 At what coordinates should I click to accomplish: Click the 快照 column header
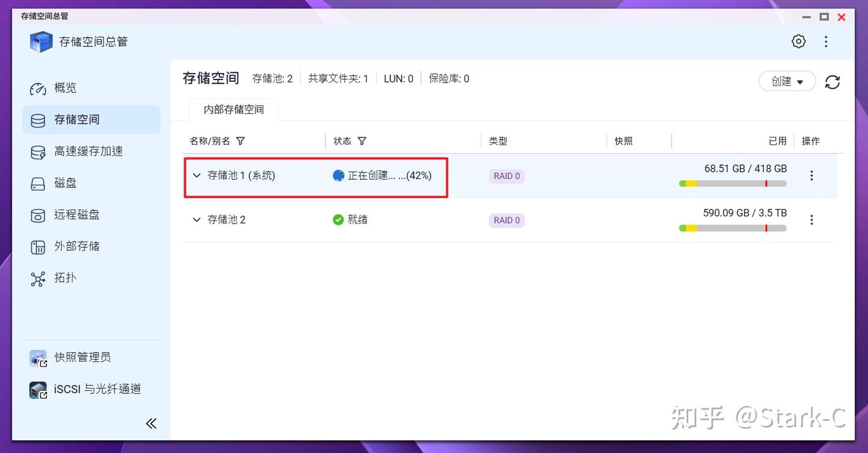tap(624, 141)
